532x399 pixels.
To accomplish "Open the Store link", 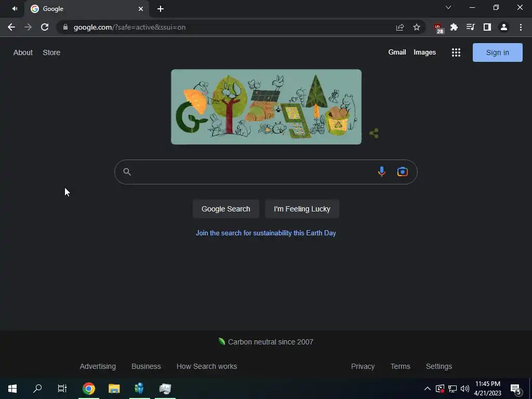I will point(51,52).
